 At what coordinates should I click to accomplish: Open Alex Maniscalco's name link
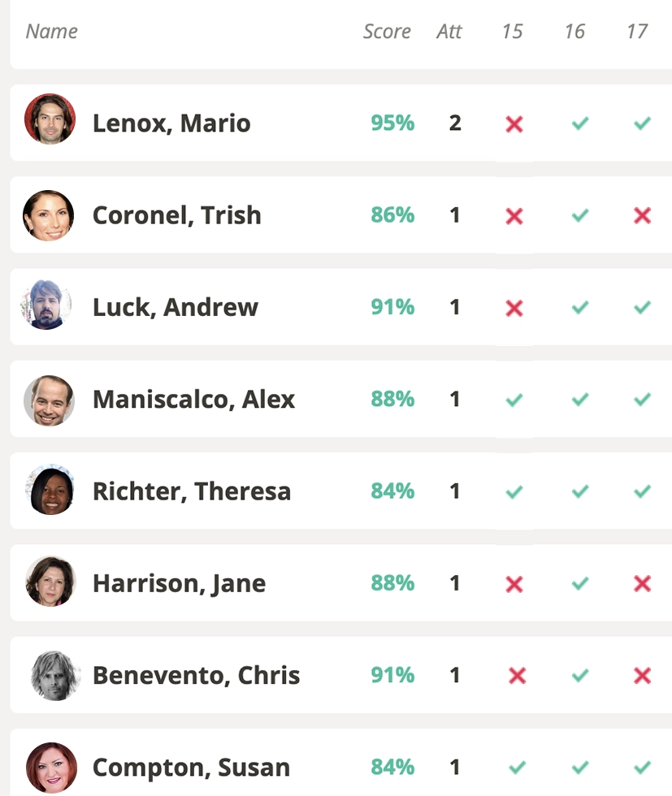[x=193, y=400]
